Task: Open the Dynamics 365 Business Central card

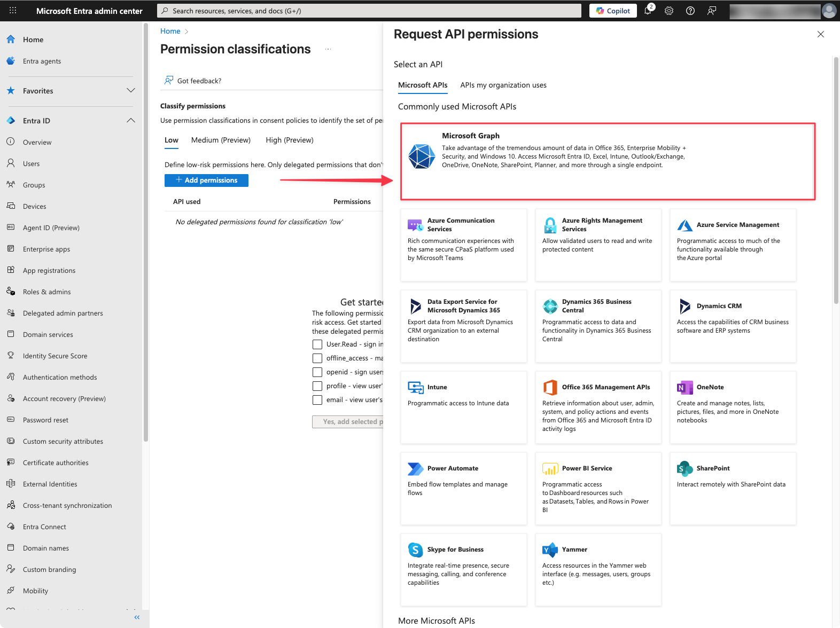Action: pyautogui.click(x=598, y=326)
